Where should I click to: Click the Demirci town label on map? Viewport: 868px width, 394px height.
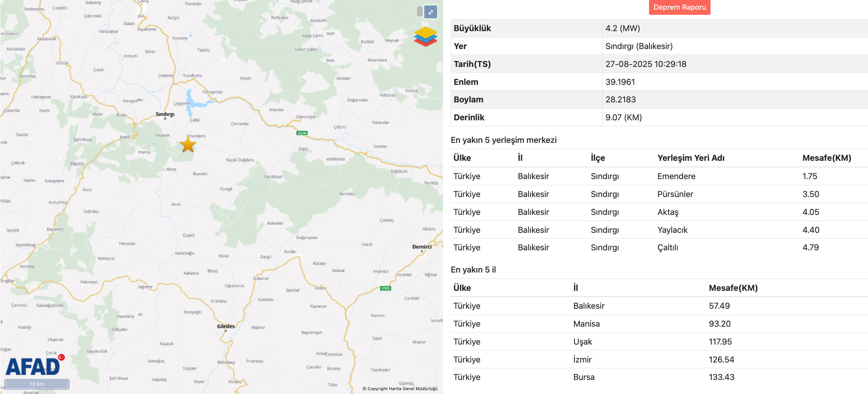click(x=422, y=247)
